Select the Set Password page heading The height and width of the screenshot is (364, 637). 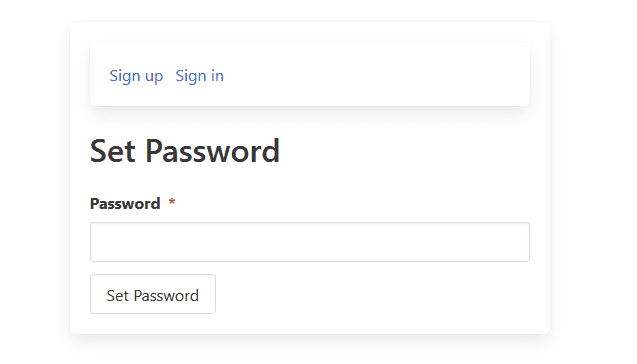point(185,151)
